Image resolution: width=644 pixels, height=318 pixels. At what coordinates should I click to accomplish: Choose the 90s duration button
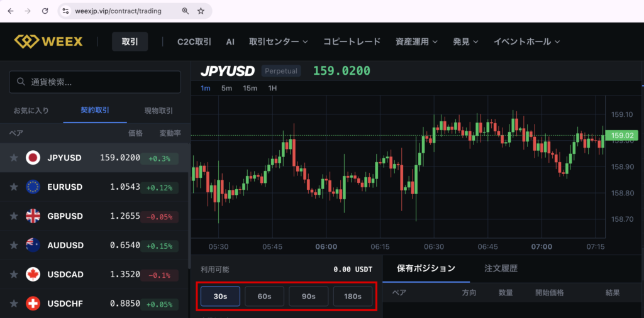pyautogui.click(x=308, y=296)
